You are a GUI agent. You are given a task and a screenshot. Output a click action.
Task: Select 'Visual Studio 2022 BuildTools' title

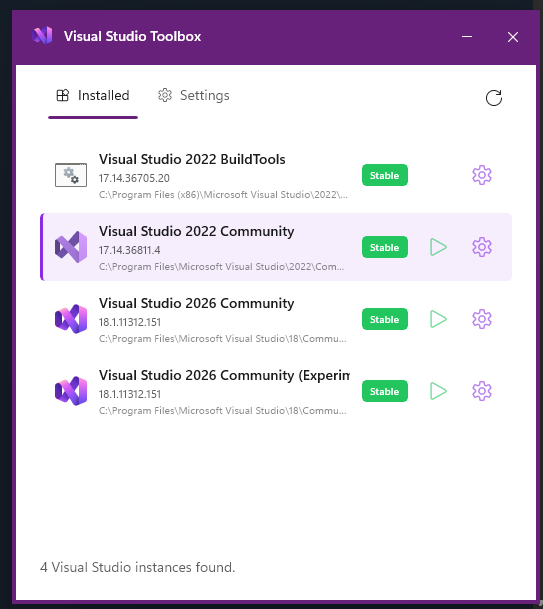[192, 159]
